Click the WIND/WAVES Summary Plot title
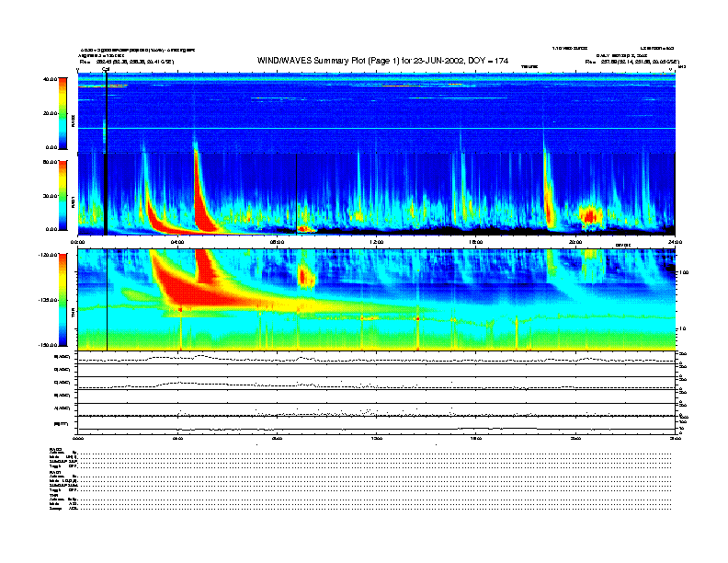 coord(382,61)
